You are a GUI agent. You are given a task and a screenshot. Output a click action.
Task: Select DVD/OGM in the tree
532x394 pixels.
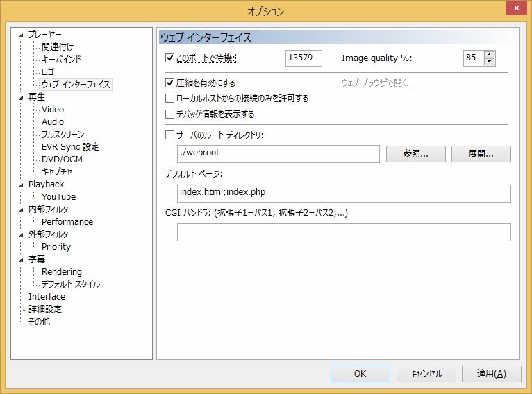(62, 160)
